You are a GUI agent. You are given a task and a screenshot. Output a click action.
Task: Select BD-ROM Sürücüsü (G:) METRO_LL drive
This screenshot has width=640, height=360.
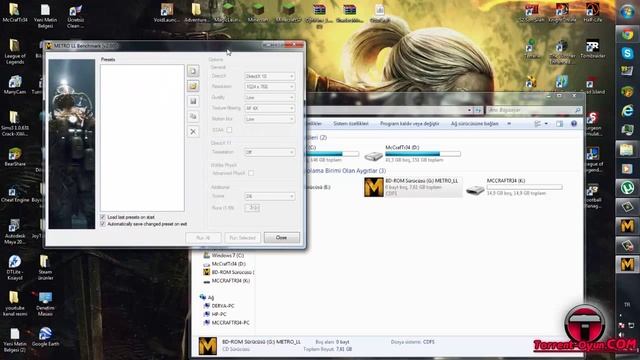coord(412,187)
